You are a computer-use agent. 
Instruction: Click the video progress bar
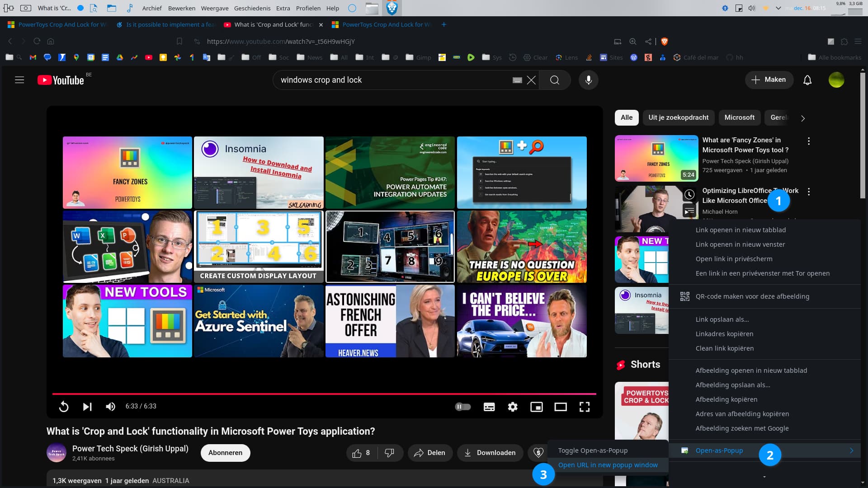click(x=324, y=394)
